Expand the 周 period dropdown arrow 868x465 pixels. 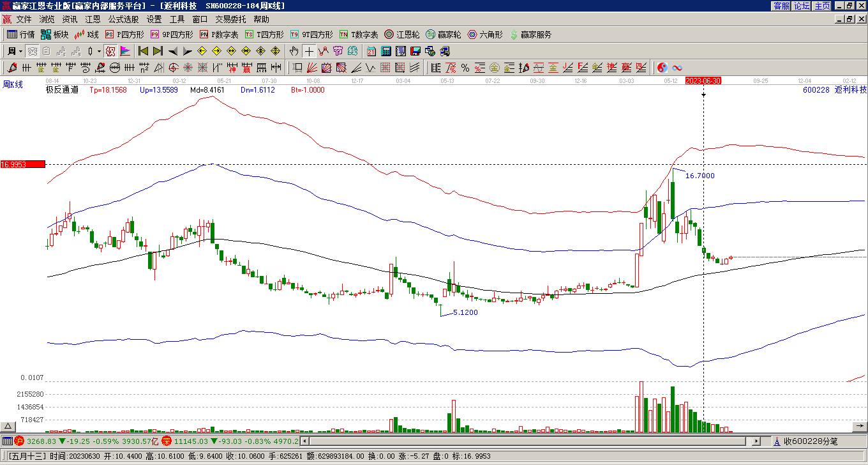[20, 51]
